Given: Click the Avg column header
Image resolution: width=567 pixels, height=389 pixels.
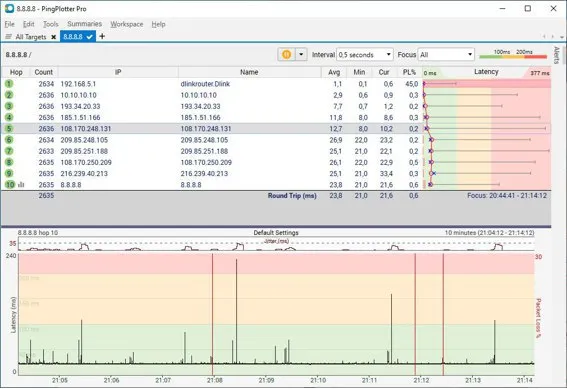Looking at the screenshot, I should (x=334, y=72).
